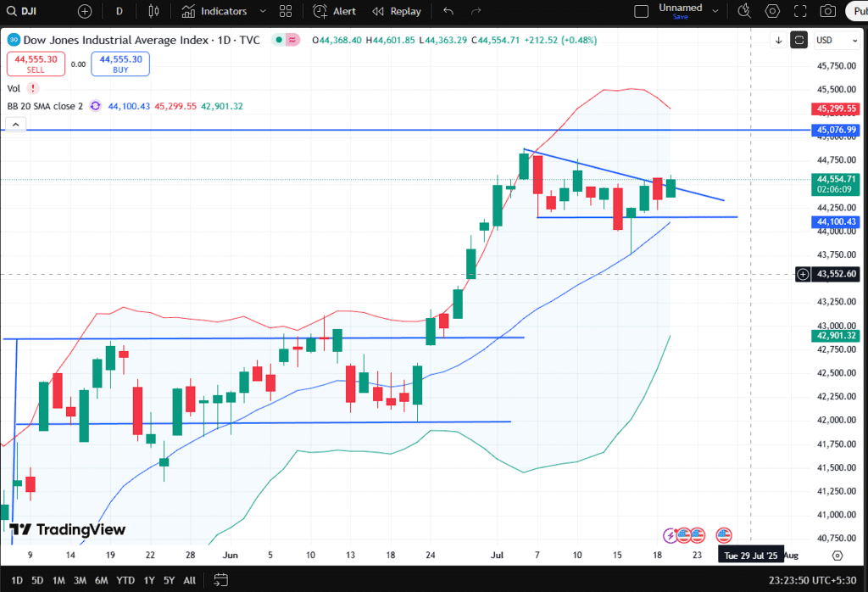This screenshot has width=868, height=592.
Task: Click the 23:23:50 UTC+5:30 timezone
Action: coord(813,580)
